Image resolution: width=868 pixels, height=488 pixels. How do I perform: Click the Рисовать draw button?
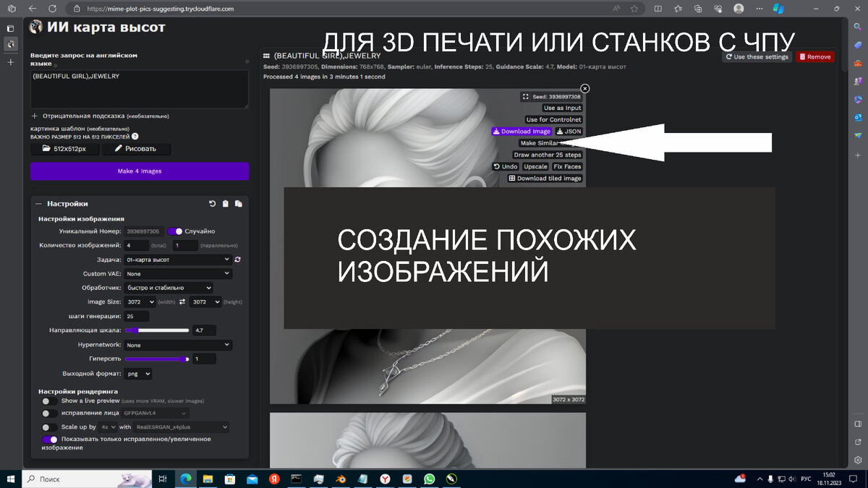(x=136, y=149)
